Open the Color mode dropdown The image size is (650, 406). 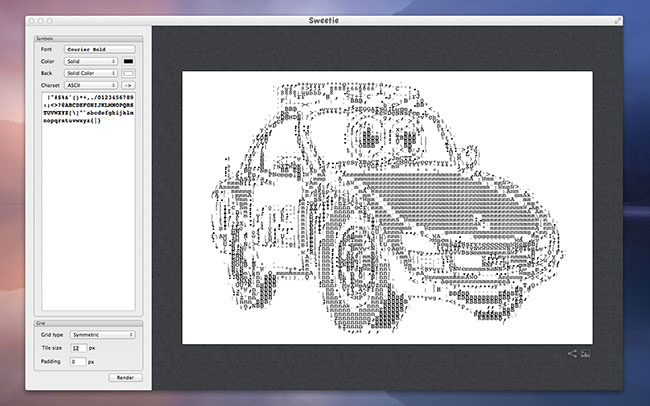[91, 60]
